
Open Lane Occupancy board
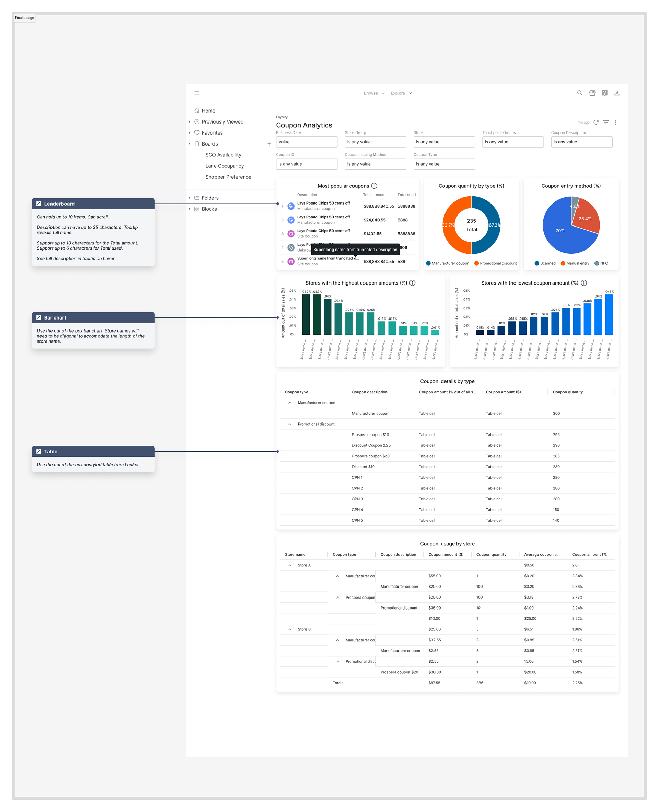pos(224,166)
